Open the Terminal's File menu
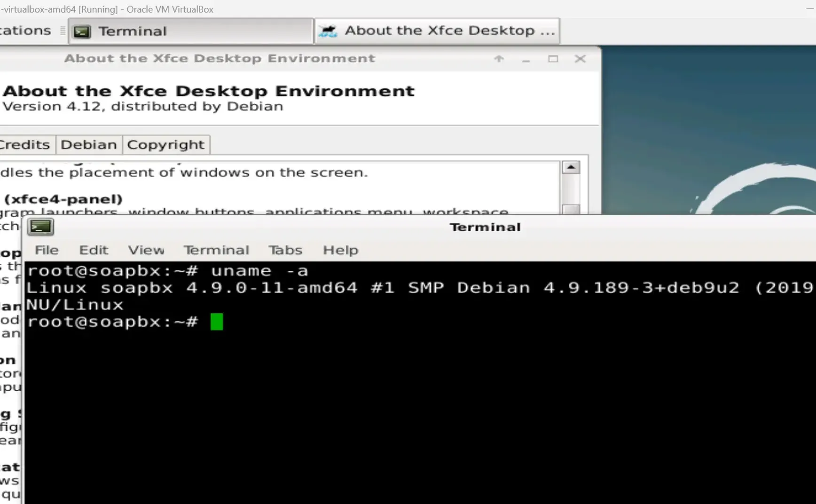 [x=47, y=250]
